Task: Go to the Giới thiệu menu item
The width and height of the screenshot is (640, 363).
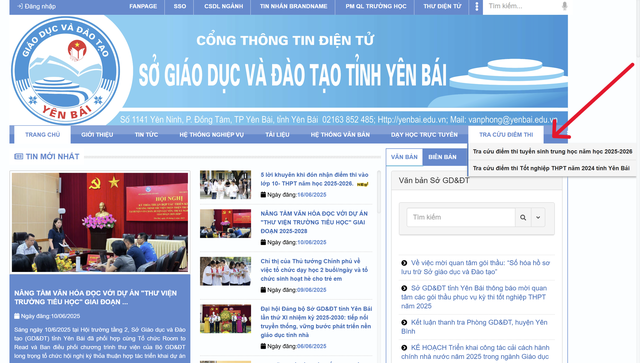Action: tap(97, 135)
